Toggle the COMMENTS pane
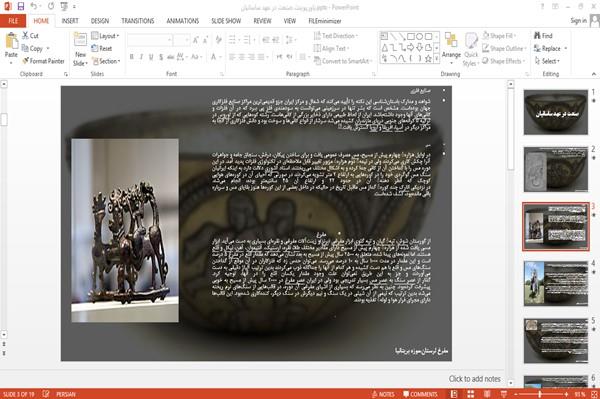Image resolution: width=600 pixels, height=399 pixels. pos(420,394)
